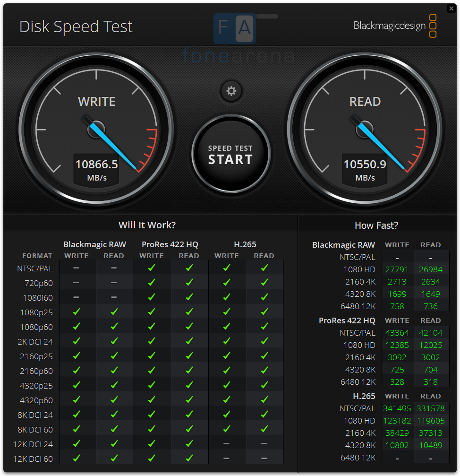Click the "How Fast?" panel header
This screenshot has width=460, height=476.
376,225
